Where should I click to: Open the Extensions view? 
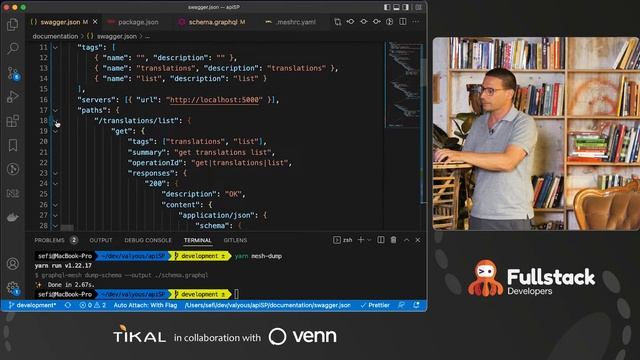tap(13, 121)
